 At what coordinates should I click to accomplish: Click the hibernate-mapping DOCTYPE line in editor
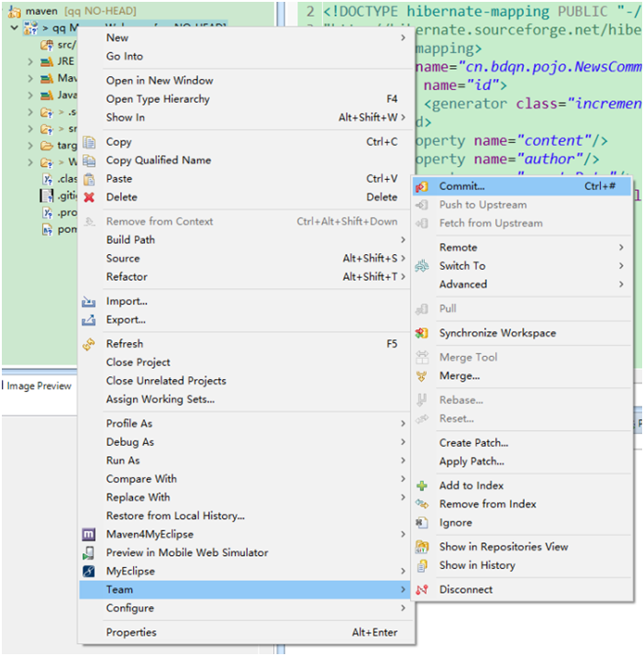click(x=482, y=11)
